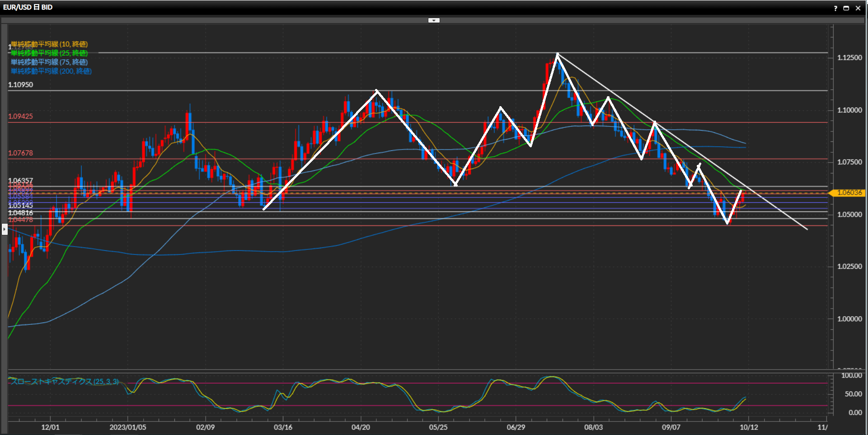Screen dimensions: 868x435
Task: Expand the left side panel arrow
Action: click(5, 229)
